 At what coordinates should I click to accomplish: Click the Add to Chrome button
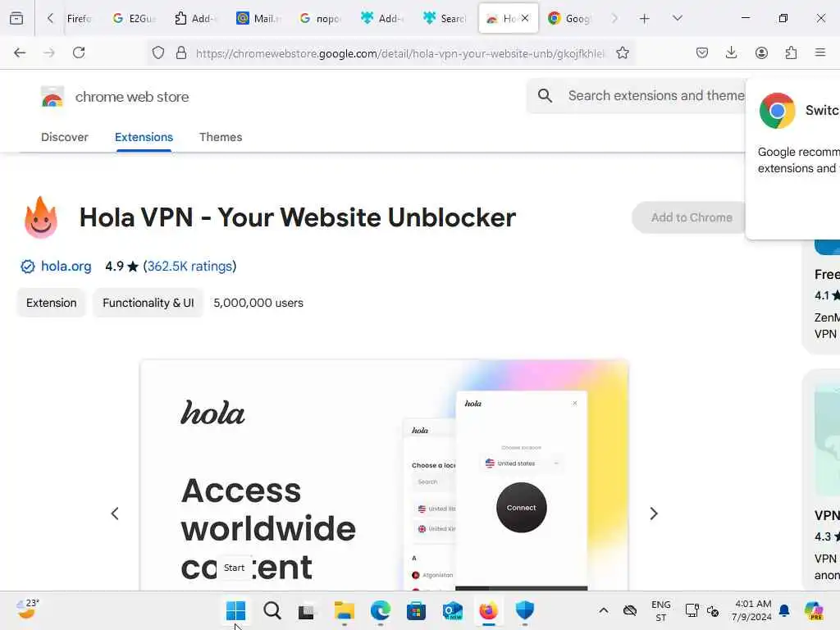[691, 217]
